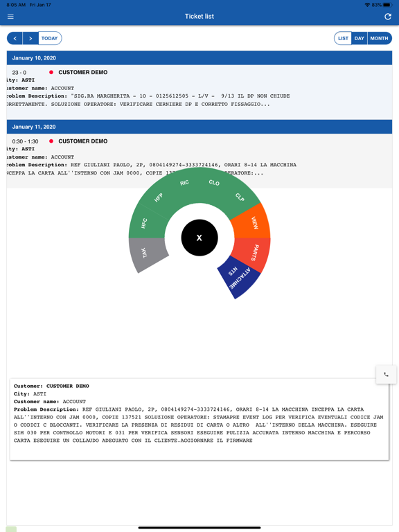Close the radial menu with X
This screenshot has height=532, width=399.
tap(199, 238)
